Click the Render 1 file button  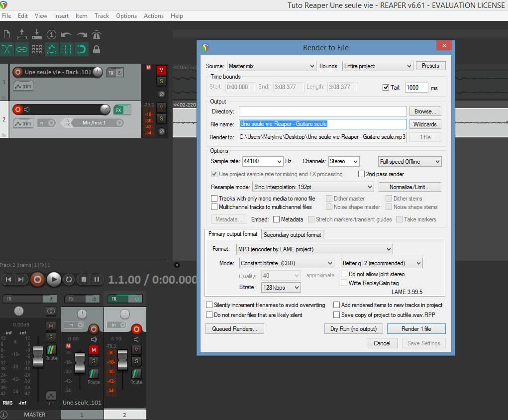416,329
